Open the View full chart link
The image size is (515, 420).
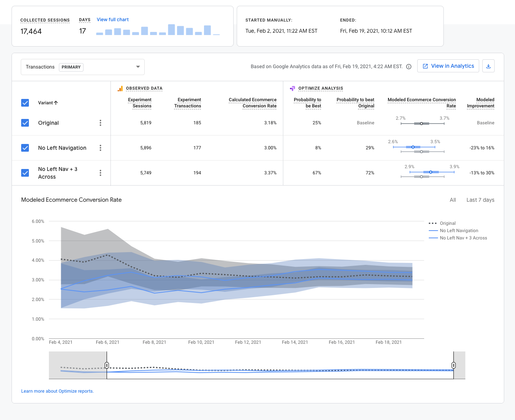tap(112, 20)
